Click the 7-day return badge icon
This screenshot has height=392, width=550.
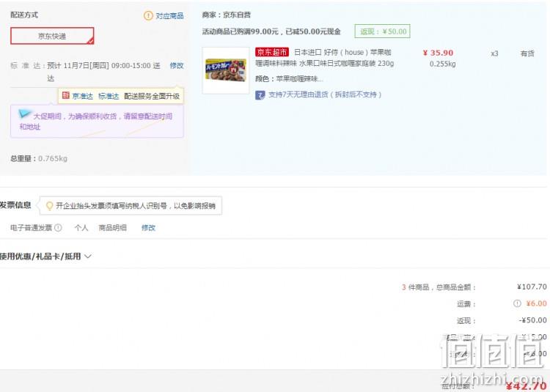coord(260,95)
